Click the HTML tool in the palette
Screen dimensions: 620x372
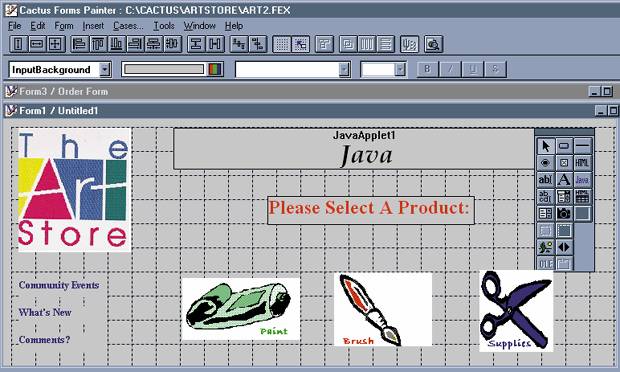click(582, 163)
